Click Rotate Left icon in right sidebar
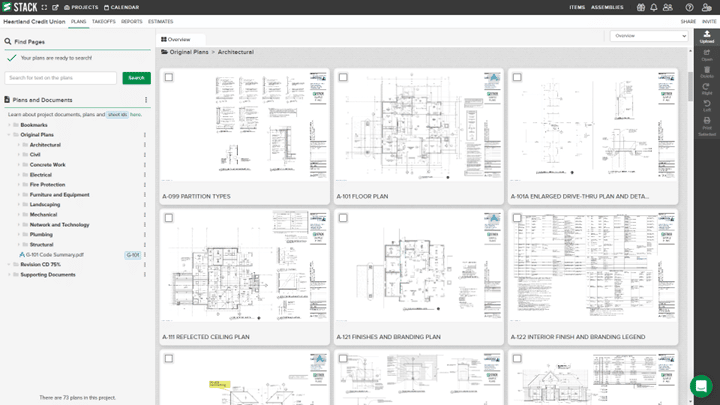 click(x=707, y=106)
